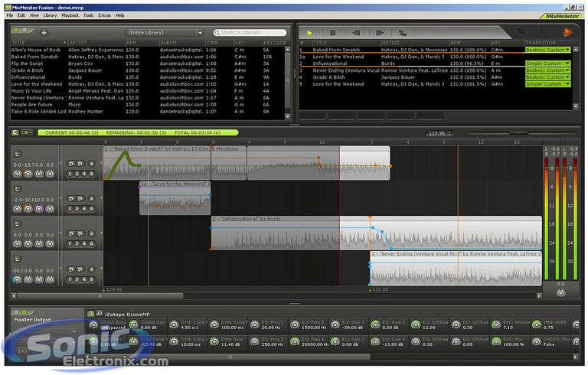The image size is (588, 375).
Task: Open the Edit menu
Action: (x=21, y=15)
